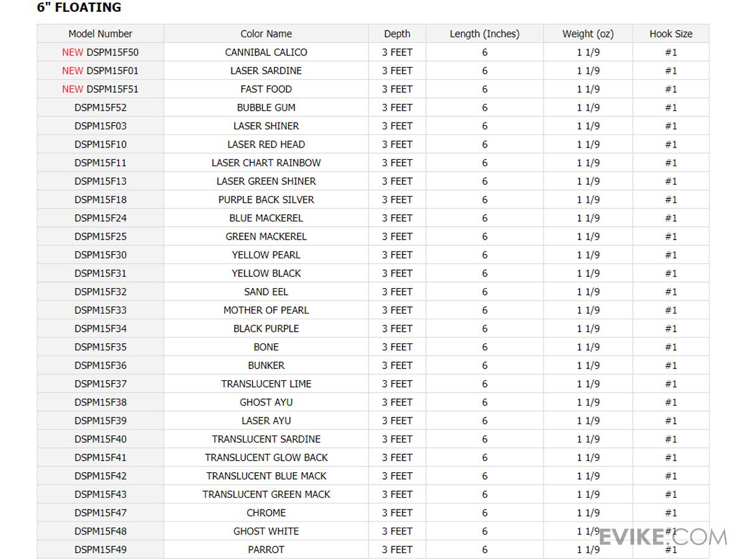
Task: Select the LASER SARDINE color cell
Action: click(266, 71)
